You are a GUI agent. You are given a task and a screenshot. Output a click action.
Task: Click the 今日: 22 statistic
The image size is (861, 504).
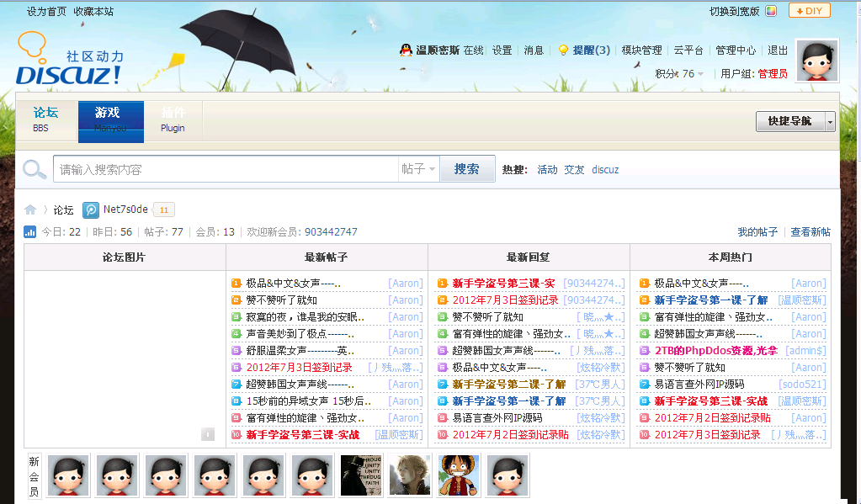coord(61,231)
